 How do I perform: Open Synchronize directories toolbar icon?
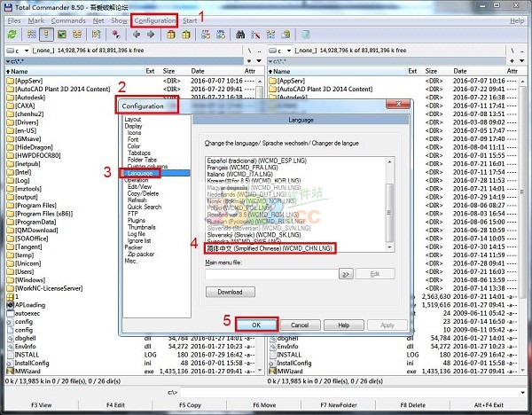pyautogui.click(x=270, y=35)
